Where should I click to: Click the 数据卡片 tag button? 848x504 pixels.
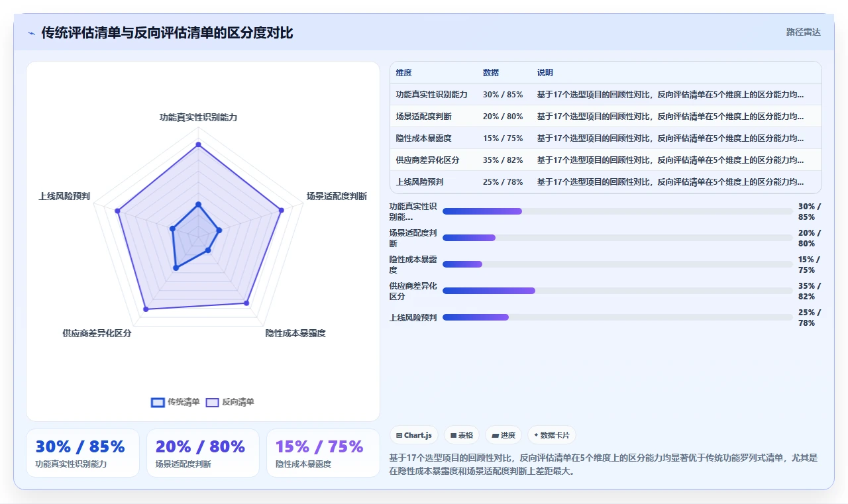552,435
